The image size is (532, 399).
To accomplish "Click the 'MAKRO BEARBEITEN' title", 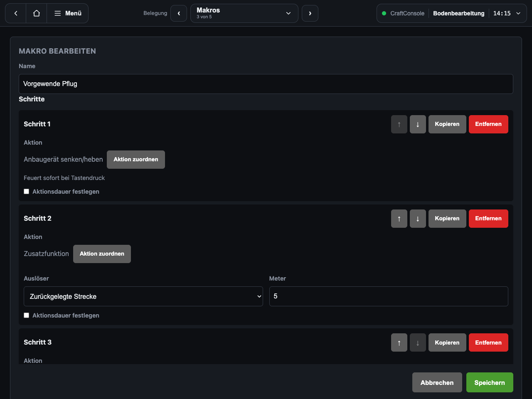I will [57, 51].
